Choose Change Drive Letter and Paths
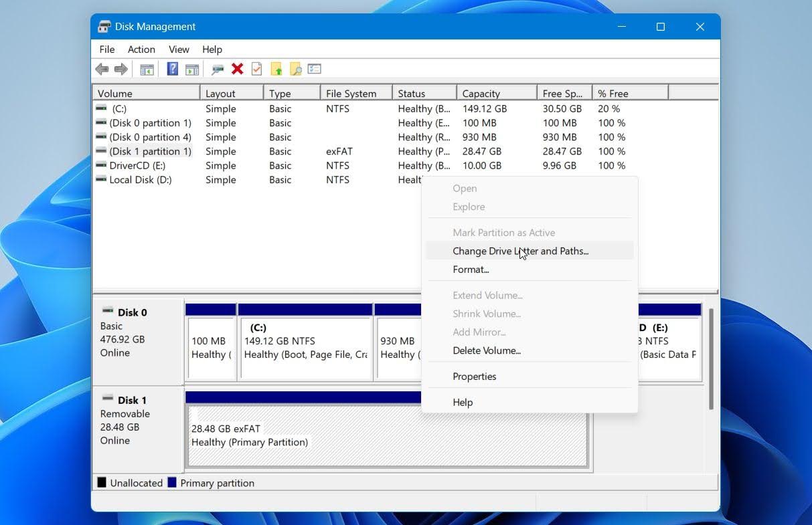The width and height of the screenshot is (812, 525). (530, 251)
